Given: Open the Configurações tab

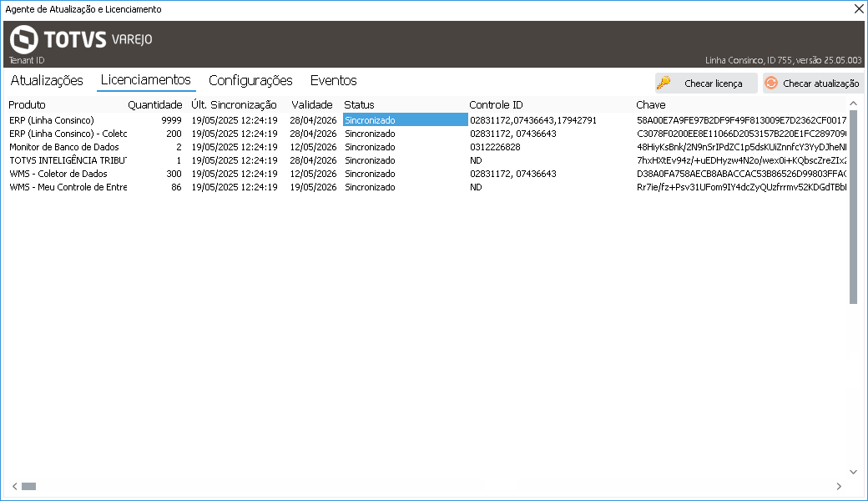Looking at the screenshot, I should click(x=250, y=80).
